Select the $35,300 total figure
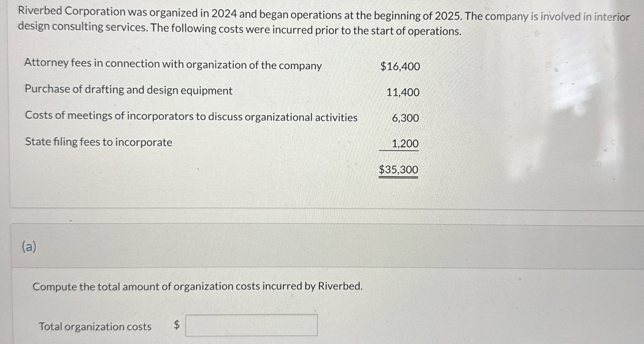Screen dimensions: 644x344 398,170
